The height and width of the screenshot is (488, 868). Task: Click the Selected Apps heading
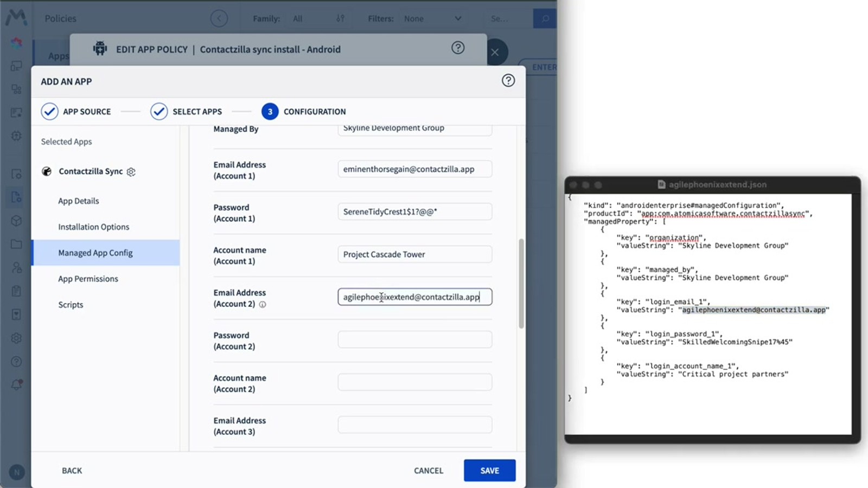click(66, 142)
